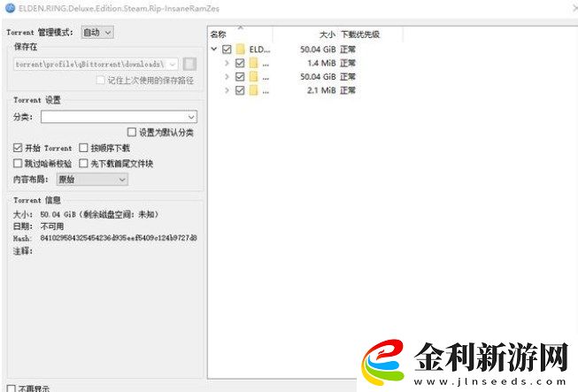Click the 日期: 不可用 info line
578x392 pixels.
(x=38, y=227)
